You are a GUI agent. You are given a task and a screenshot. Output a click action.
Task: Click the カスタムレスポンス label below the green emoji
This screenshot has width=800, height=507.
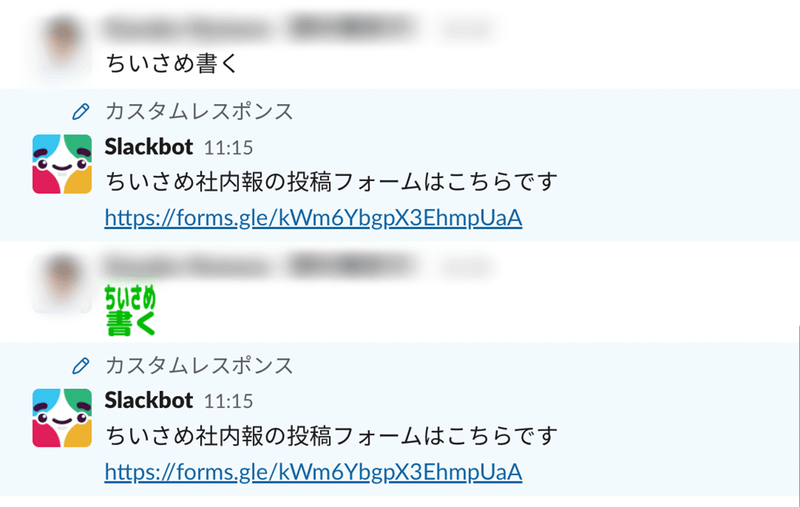click(199, 364)
